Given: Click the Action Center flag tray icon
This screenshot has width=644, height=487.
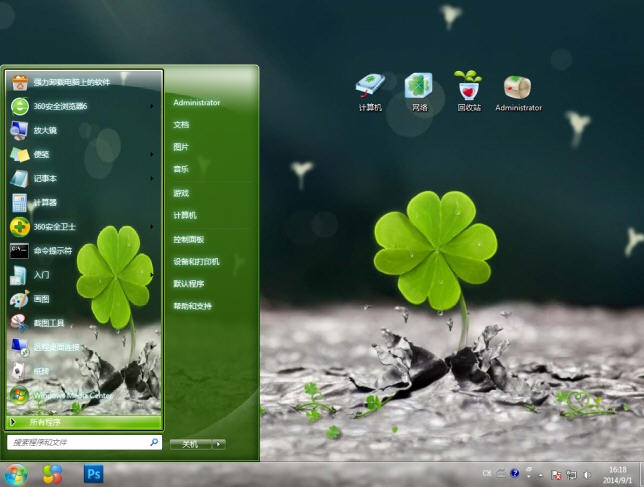Looking at the screenshot, I should point(557,474).
